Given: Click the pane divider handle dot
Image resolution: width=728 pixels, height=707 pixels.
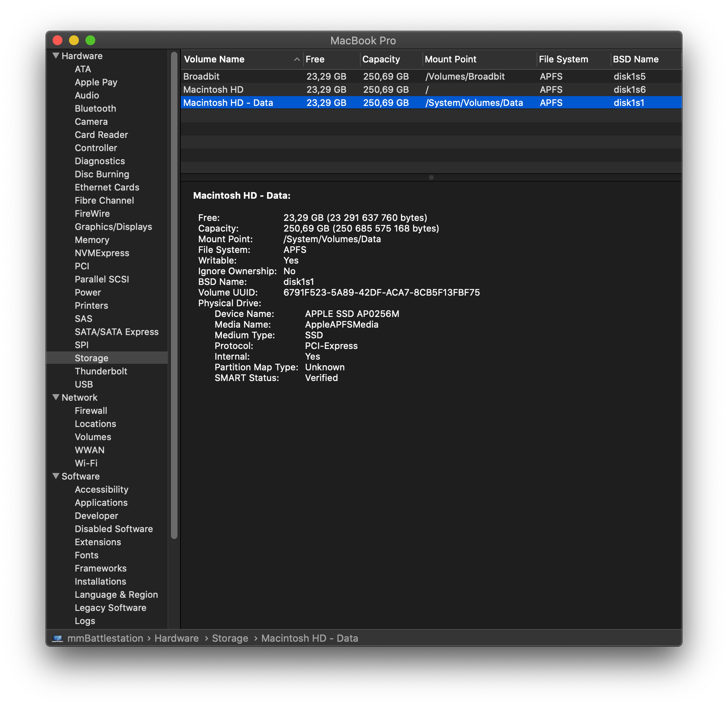Looking at the screenshot, I should click(431, 177).
